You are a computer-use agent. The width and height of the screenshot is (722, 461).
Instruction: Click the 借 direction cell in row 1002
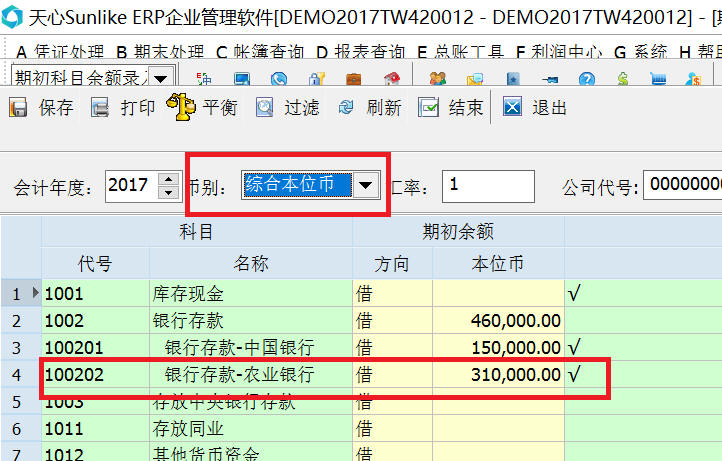pyautogui.click(x=392, y=321)
